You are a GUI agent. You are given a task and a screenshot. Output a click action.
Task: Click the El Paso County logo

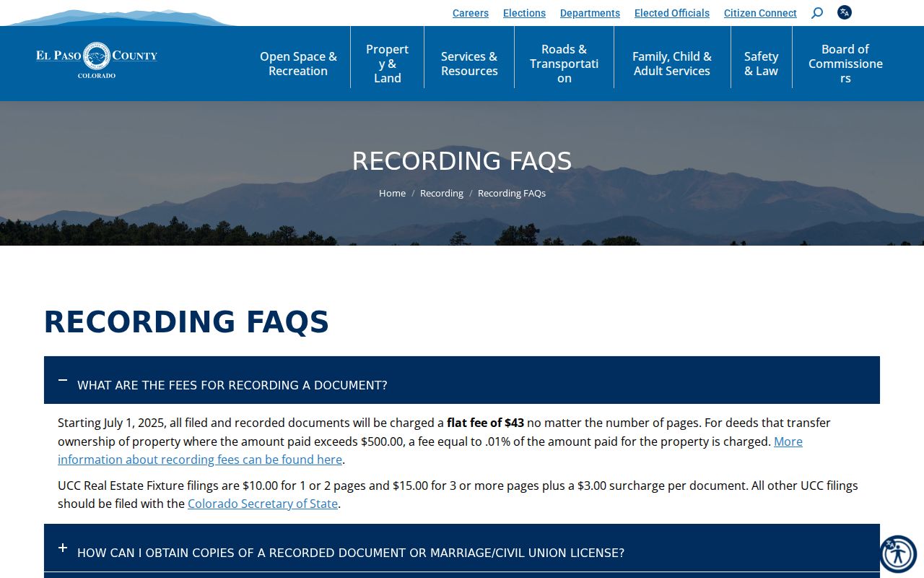(x=97, y=61)
